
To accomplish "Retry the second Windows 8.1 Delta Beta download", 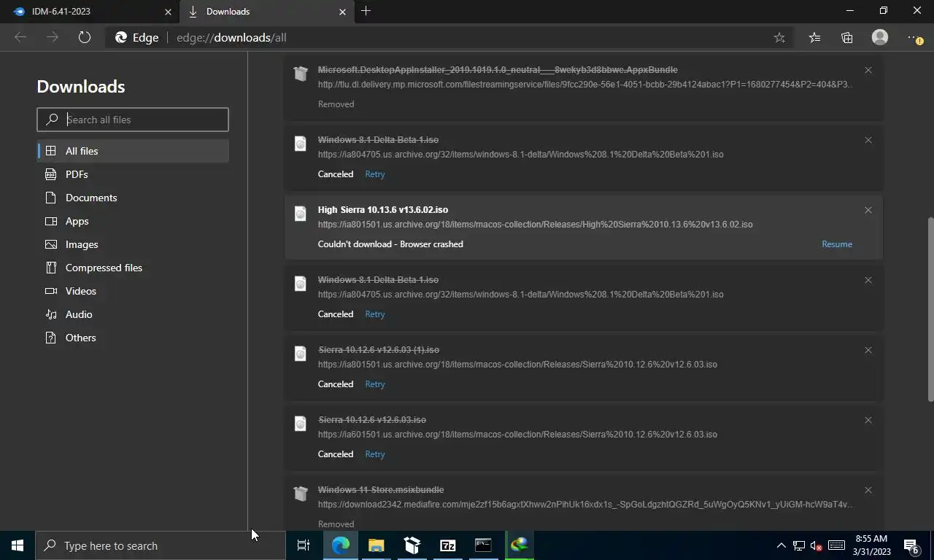I will (375, 314).
